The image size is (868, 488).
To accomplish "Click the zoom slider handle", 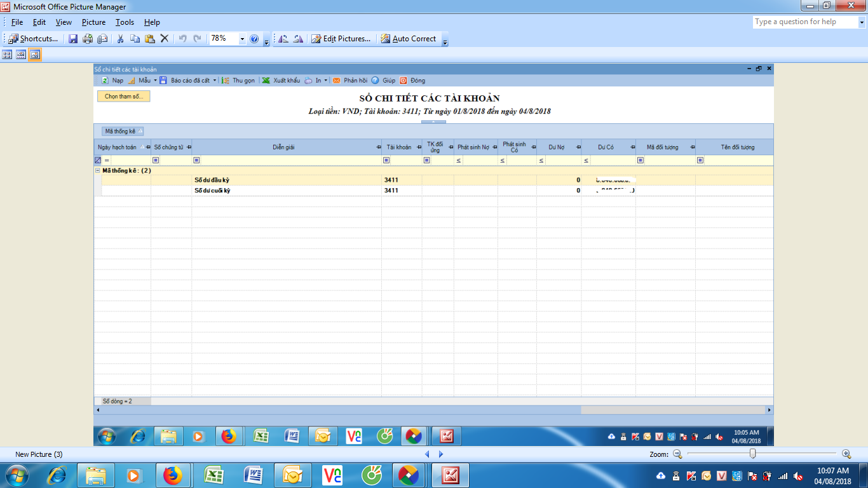I will (752, 454).
